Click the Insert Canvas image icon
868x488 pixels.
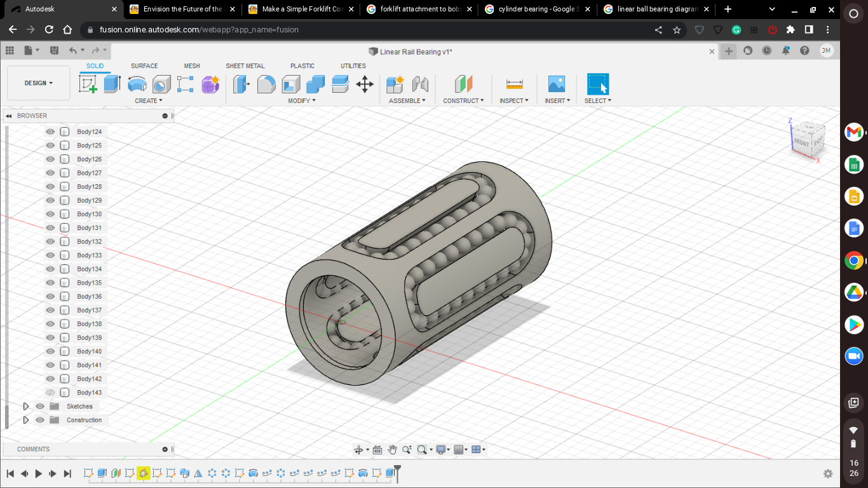pos(556,83)
